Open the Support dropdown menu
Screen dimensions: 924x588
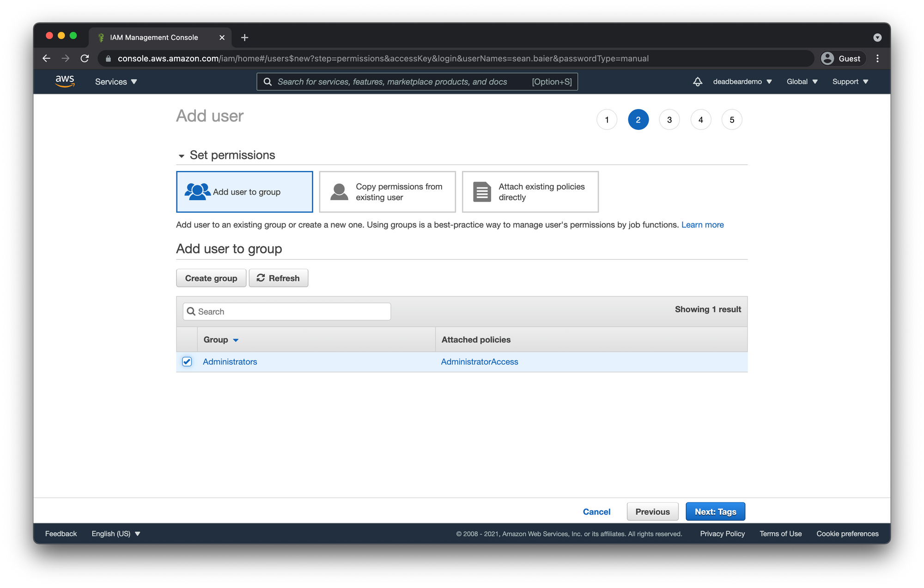(x=850, y=81)
